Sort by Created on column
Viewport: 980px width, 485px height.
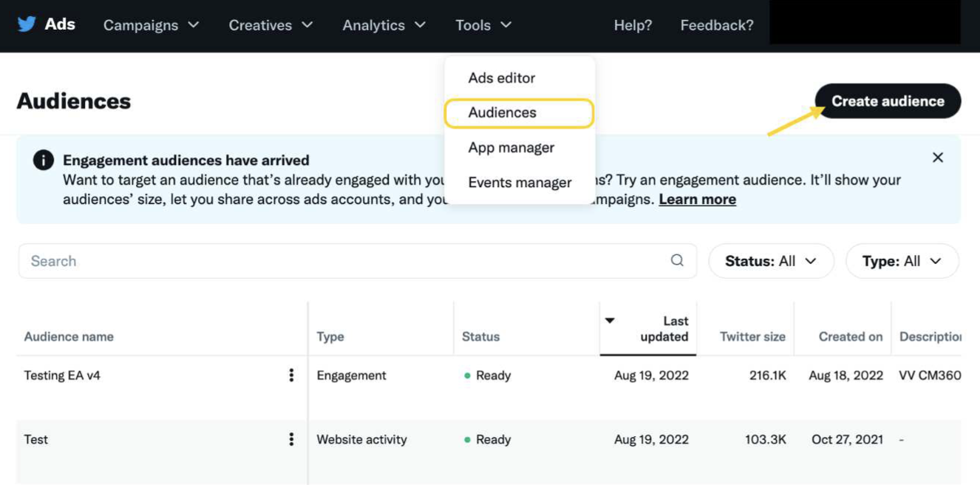(851, 336)
